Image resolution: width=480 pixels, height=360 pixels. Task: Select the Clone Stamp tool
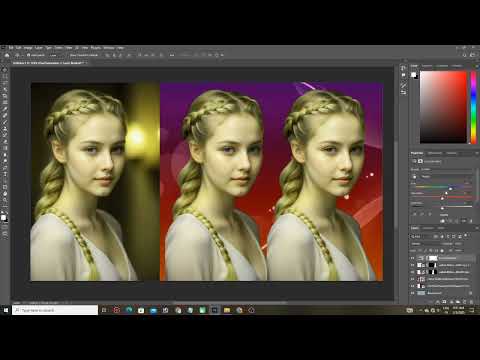pyautogui.click(x=5, y=128)
